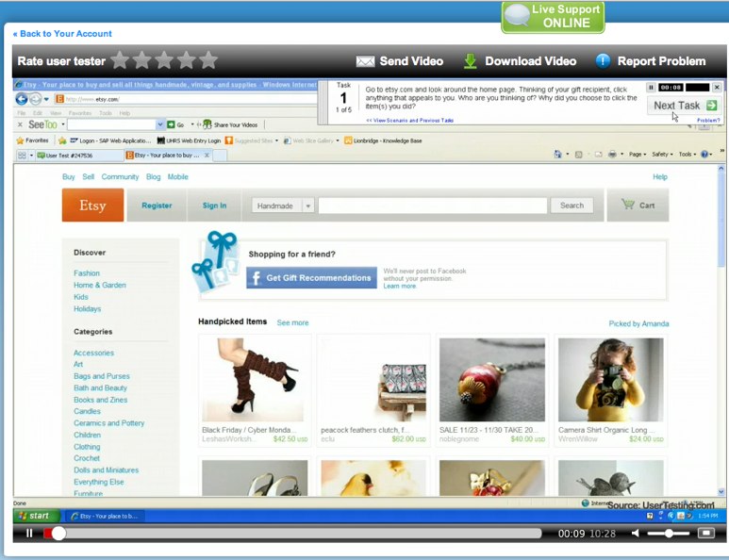
Task: Click the Report Problem exclamation icon
Action: (x=603, y=61)
